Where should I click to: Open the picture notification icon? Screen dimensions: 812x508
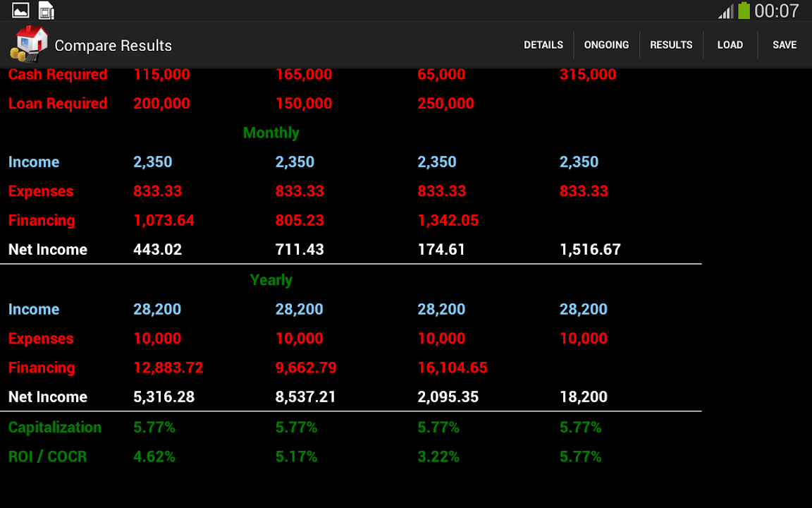point(20,11)
